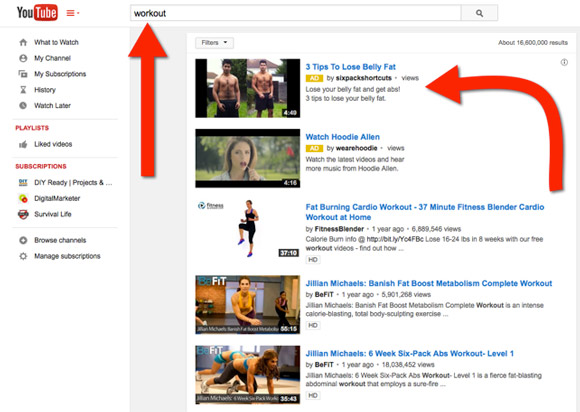Click AD badge on sixpackshortcuts result
Image resolution: width=580 pixels, height=412 pixels.
[x=314, y=78]
